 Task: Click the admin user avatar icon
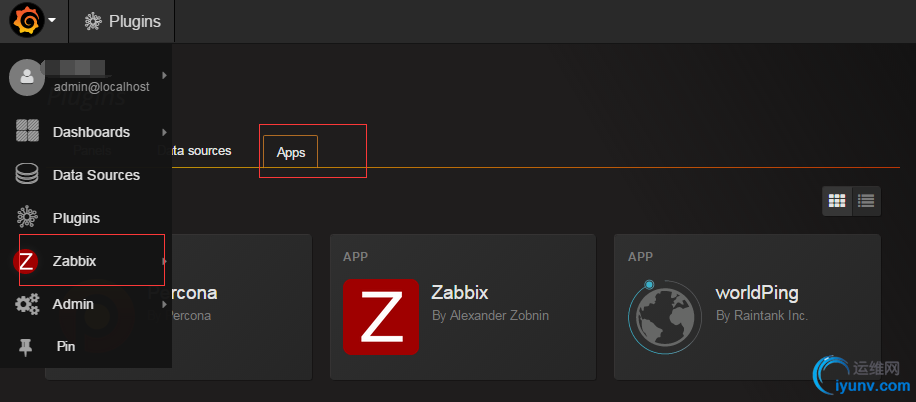[x=26, y=76]
